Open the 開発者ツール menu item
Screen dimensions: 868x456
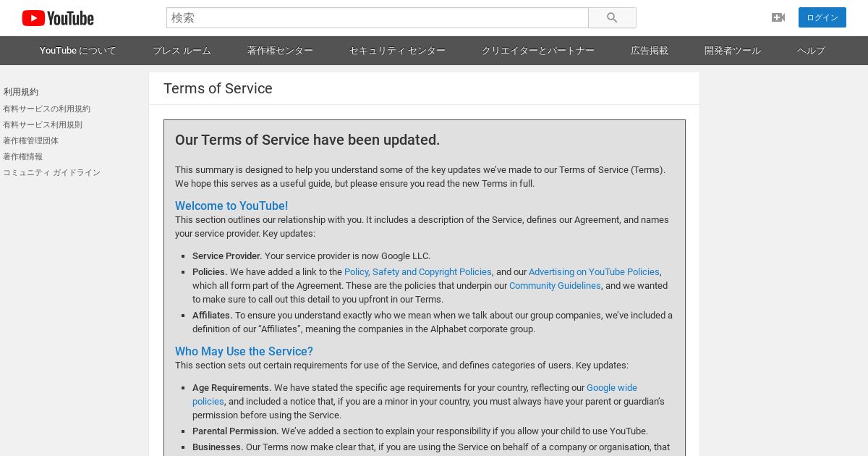pyautogui.click(x=733, y=51)
